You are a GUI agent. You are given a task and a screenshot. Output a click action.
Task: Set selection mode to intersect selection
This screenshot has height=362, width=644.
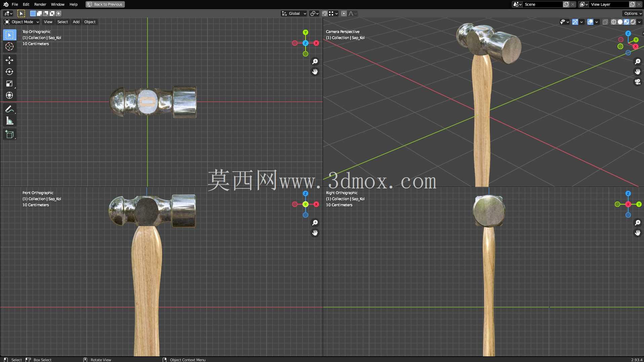point(58,13)
